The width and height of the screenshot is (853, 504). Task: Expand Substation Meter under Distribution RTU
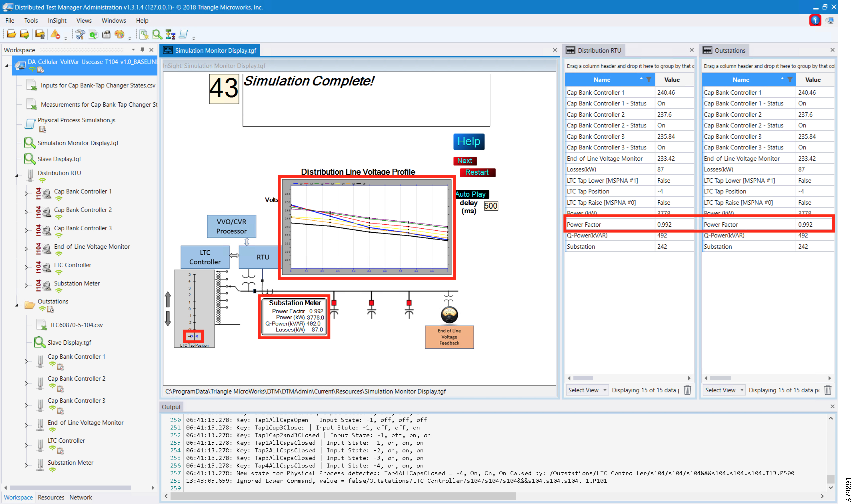[26, 286]
